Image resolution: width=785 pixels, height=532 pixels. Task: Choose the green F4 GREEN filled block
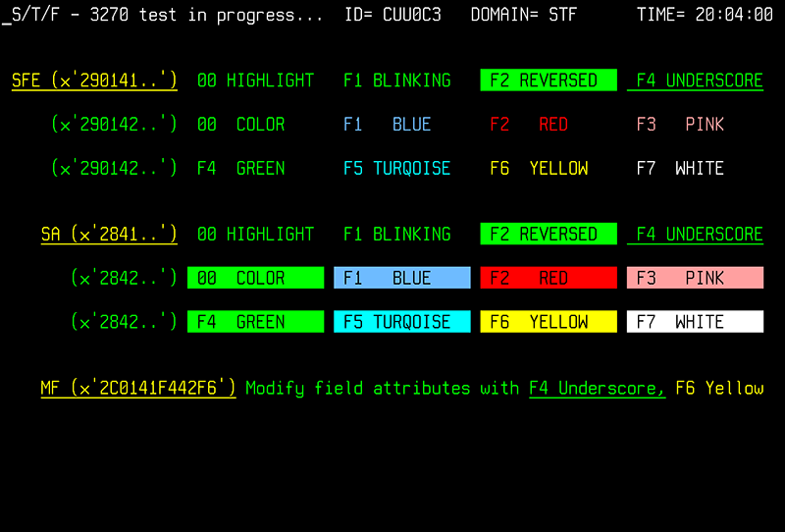pyautogui.click(x=255, y=322)
